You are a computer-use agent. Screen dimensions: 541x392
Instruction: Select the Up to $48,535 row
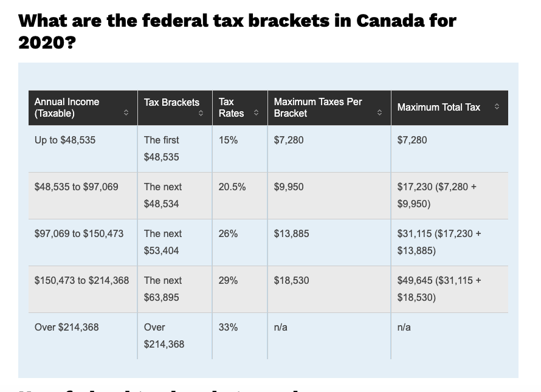tap(268, 149)
